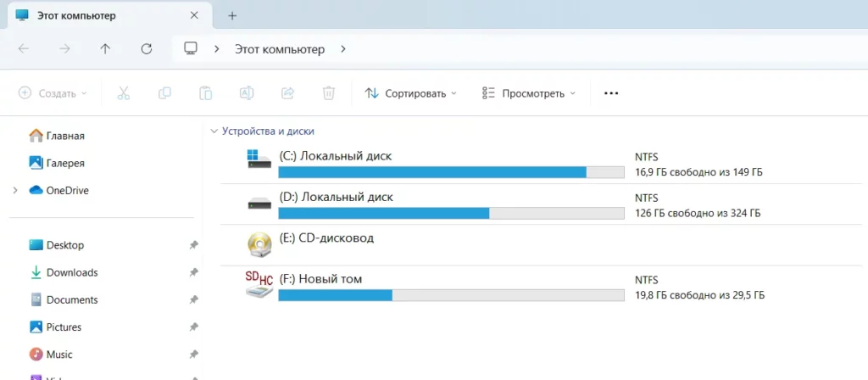The width and height of the screenshot is (868, 380).
Task: Expand the OneDrive tree node
Action: [15, 191]
